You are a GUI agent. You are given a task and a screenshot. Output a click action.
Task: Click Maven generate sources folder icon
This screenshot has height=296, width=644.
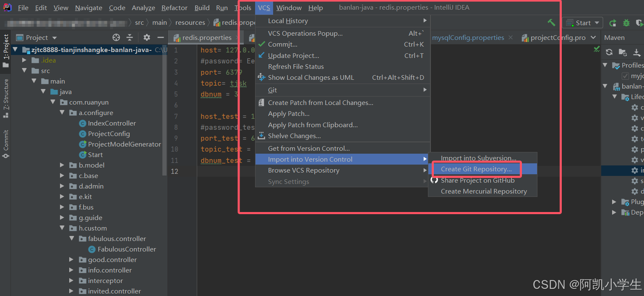623,52
